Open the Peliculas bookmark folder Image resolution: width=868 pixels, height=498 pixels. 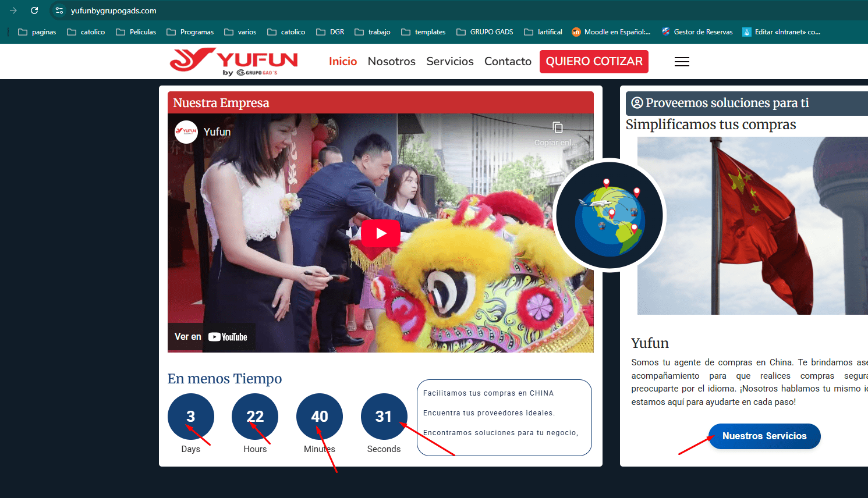click(136, 32)
